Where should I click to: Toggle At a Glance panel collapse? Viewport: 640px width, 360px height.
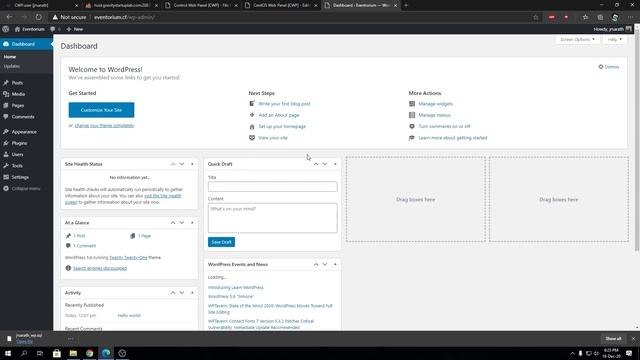(x=192, y=223)
